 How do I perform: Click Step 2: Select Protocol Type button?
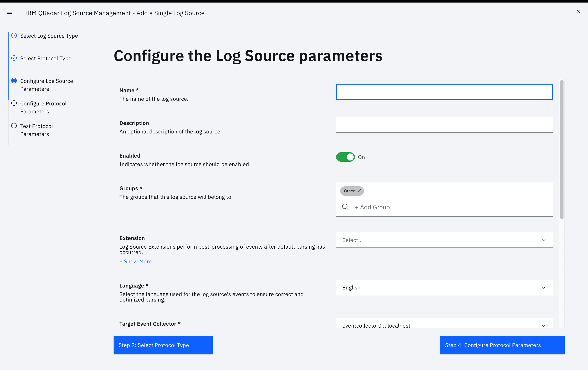pos(163,345)
